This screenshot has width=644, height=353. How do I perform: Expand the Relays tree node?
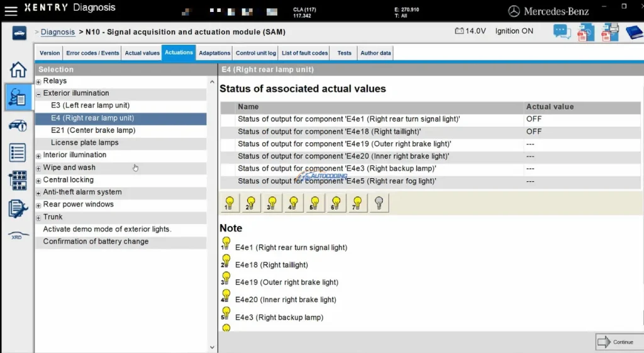39,82
